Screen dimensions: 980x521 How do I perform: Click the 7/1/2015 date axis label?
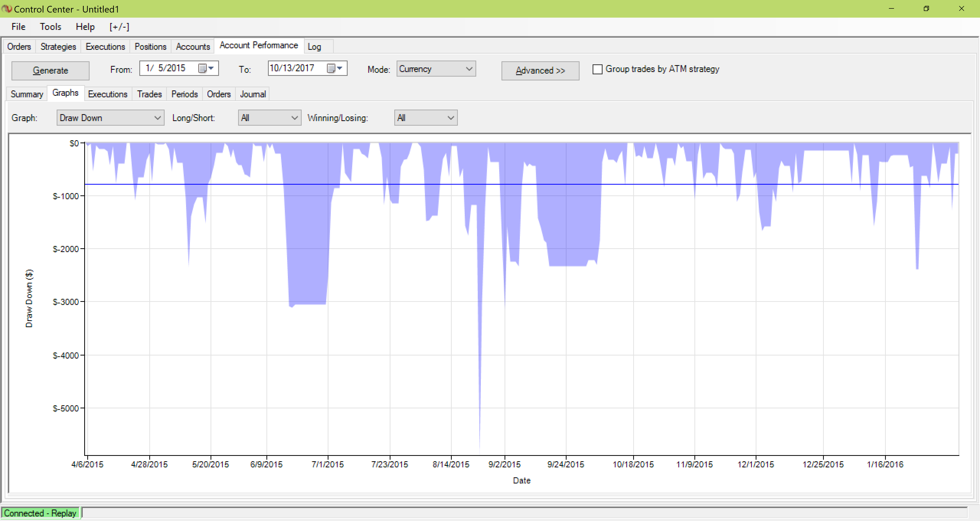(327, 464)
